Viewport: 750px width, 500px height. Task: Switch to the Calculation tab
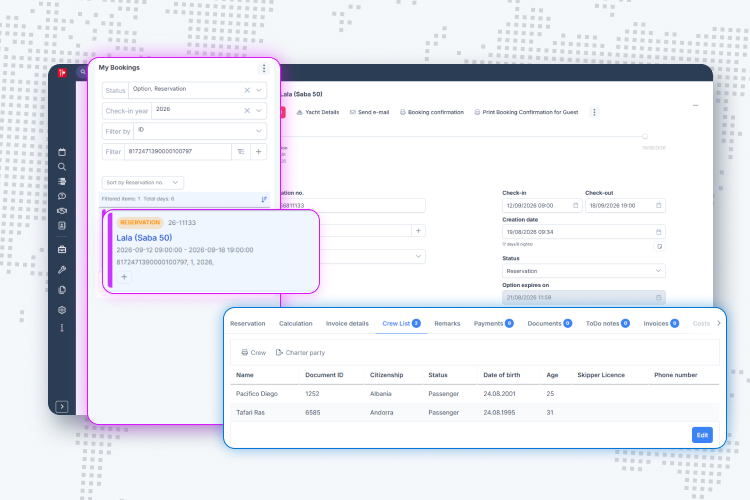(296, 323)
